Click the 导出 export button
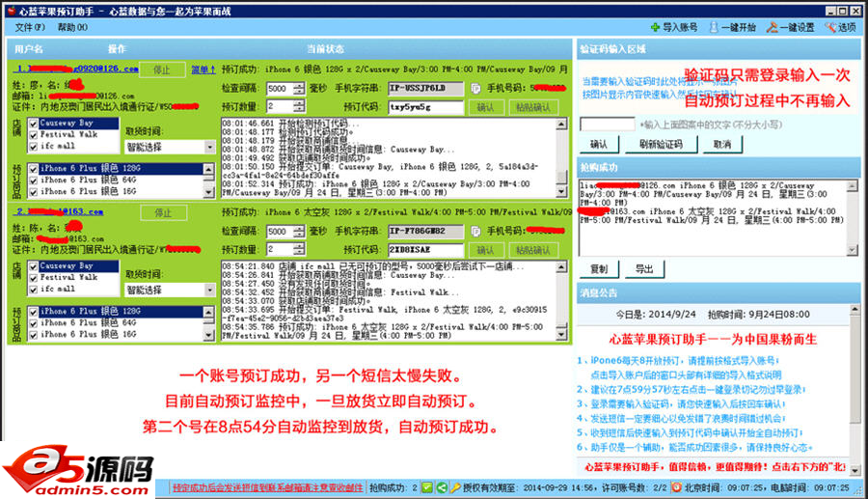Viewport: 868px width, 499px height. [x=644, y=268]
